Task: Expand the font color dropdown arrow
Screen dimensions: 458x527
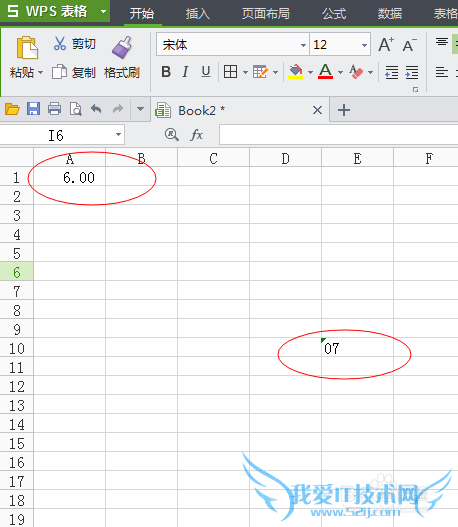Action: [x=340, y=72]
